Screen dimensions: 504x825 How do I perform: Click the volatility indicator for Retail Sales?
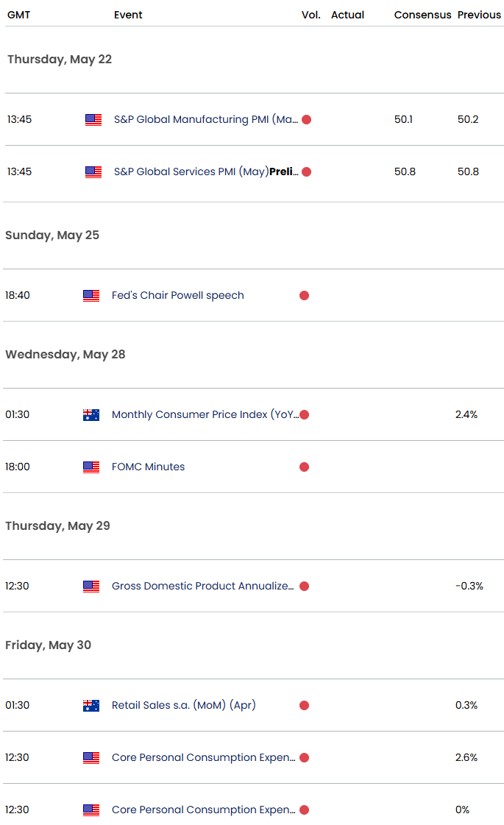(304, 705)
